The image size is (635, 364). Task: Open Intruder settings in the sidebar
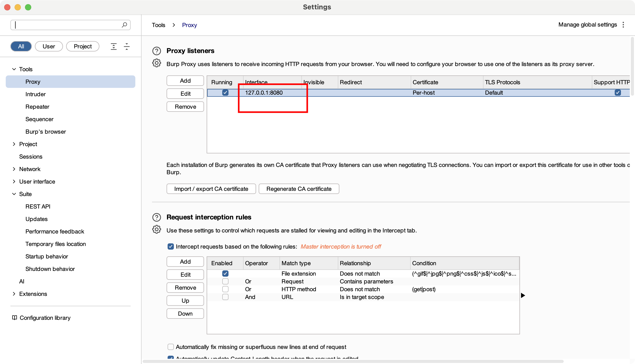35,94
